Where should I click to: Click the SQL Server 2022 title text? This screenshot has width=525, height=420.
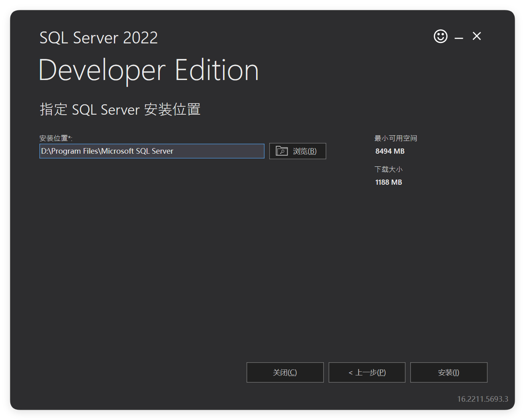click(98, 38)
